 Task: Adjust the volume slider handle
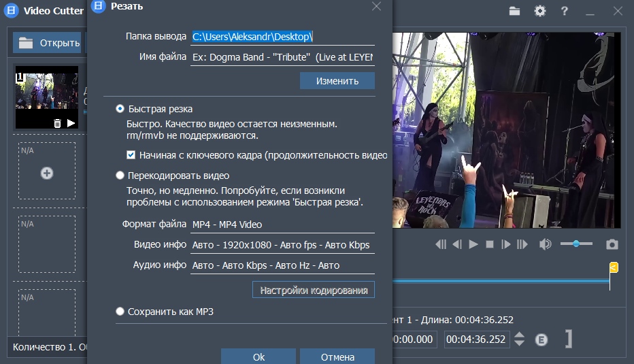(x=577, y=244)
